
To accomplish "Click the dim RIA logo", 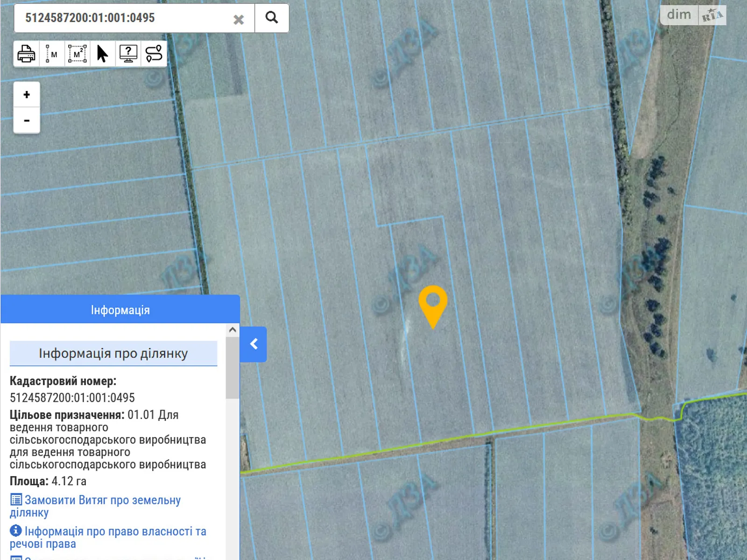I will tap(693, 15).
